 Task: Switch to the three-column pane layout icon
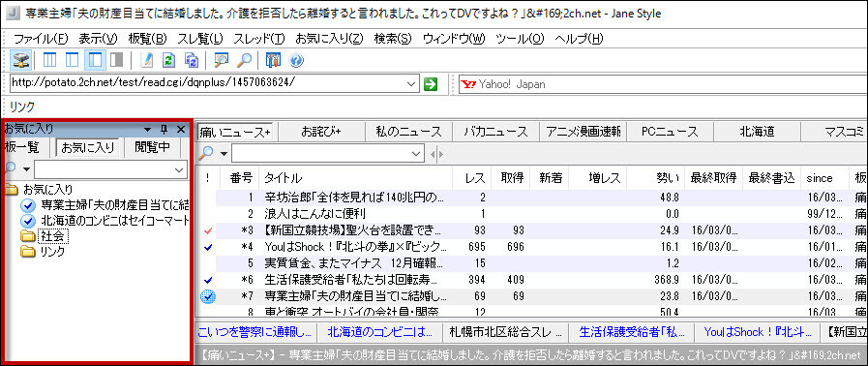click(x=49, y=60)
